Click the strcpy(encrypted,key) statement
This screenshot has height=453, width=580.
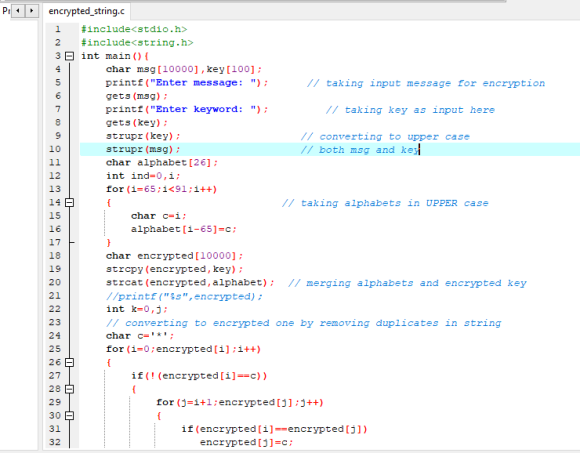[x=174, y=269]
